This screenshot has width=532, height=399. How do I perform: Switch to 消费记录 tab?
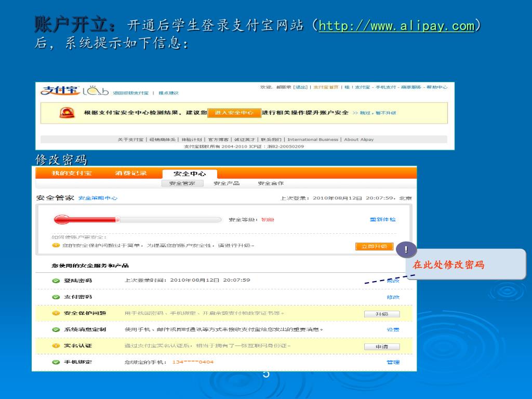(x=131, y=173)
